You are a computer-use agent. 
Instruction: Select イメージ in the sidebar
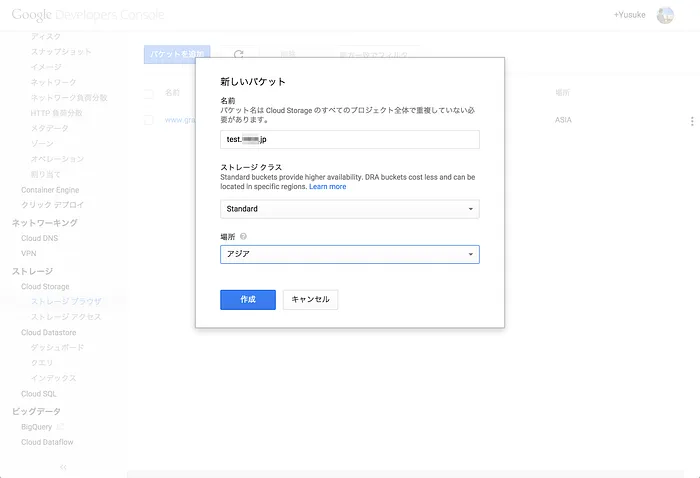tap(46, 67)
